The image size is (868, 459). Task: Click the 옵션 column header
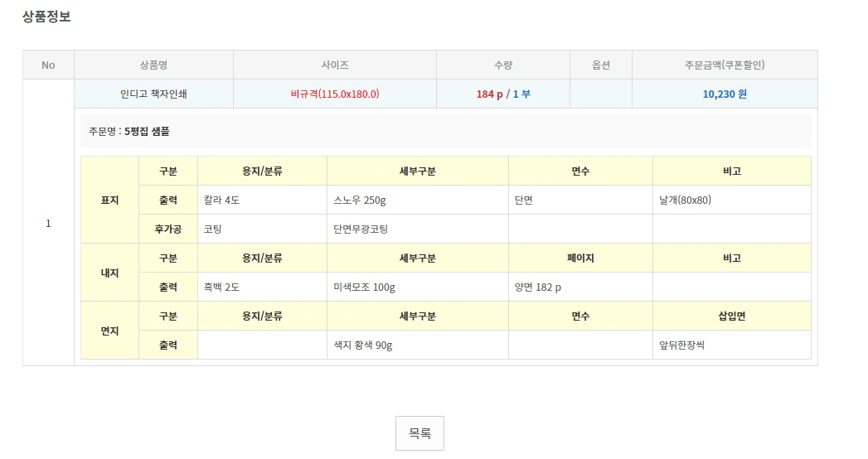pyautogui.click(x=600, y=65)
